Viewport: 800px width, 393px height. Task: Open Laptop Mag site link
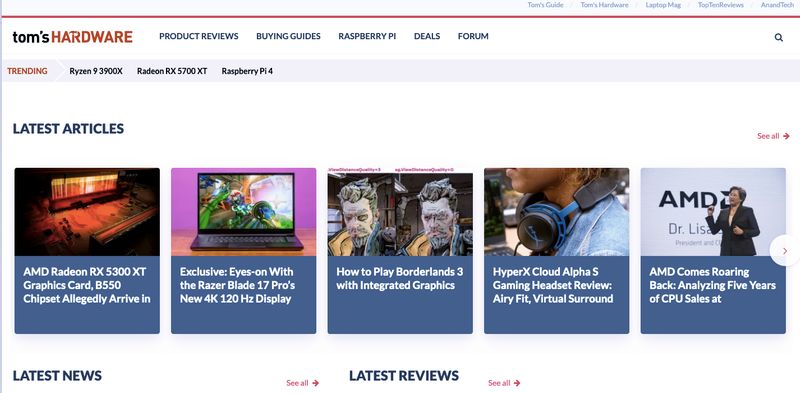coord(663,5)
